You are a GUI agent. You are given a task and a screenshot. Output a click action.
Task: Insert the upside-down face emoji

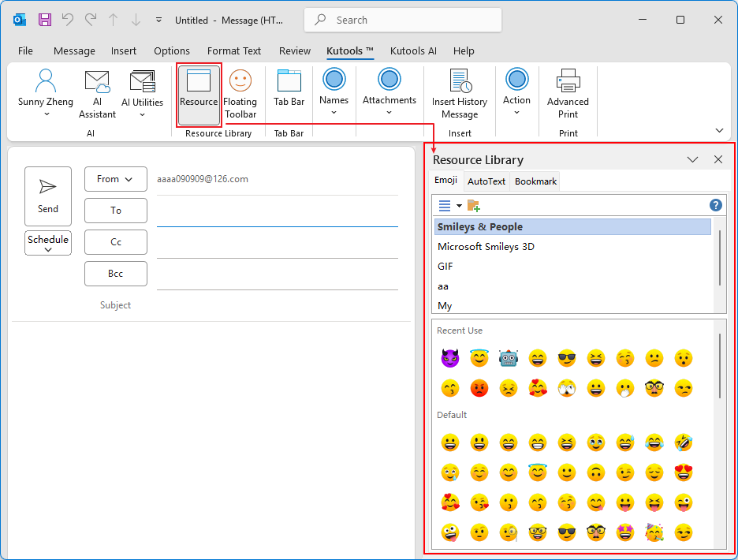596,472
